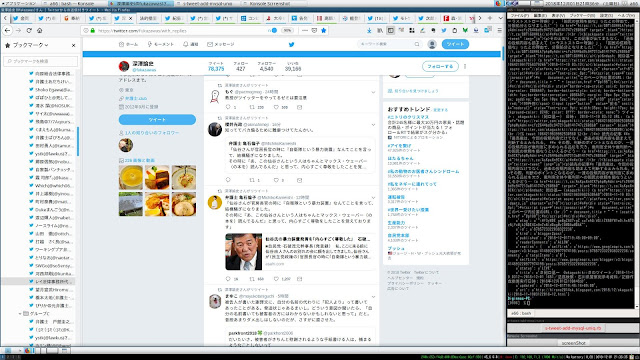640x360 pixels.
Task: Open the ブックマーク sidebar switcher dropdown
Action: coord(31,45)
